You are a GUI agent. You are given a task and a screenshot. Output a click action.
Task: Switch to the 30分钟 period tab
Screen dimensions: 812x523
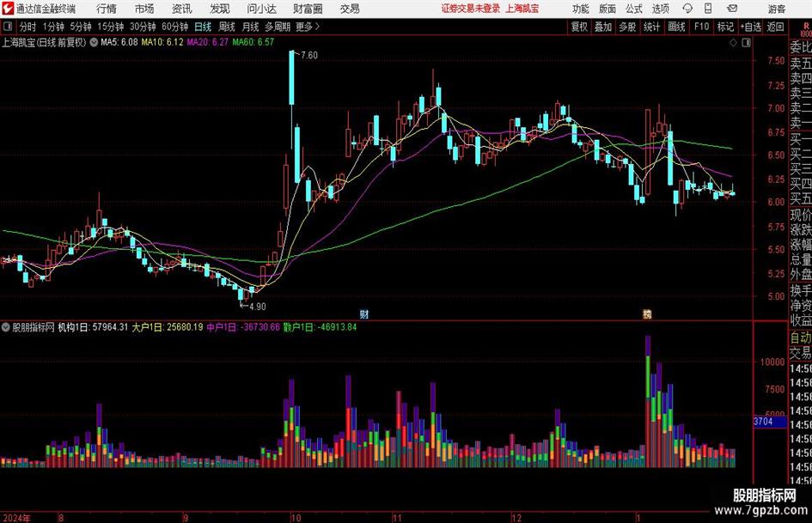click(143, 27)
